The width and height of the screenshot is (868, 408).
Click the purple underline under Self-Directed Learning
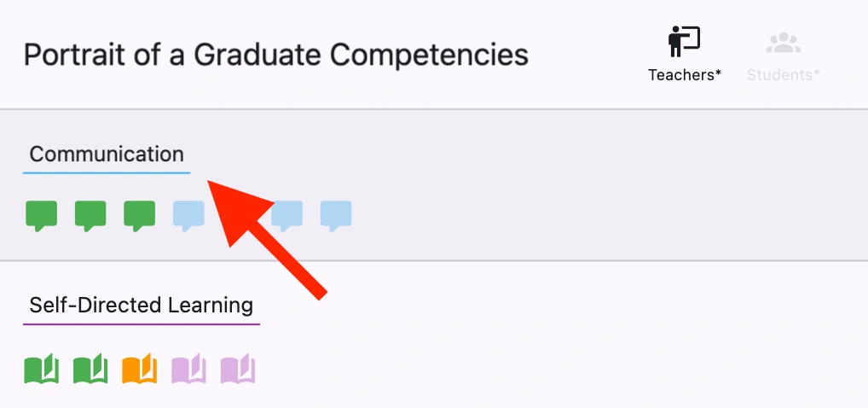point(141,323)
